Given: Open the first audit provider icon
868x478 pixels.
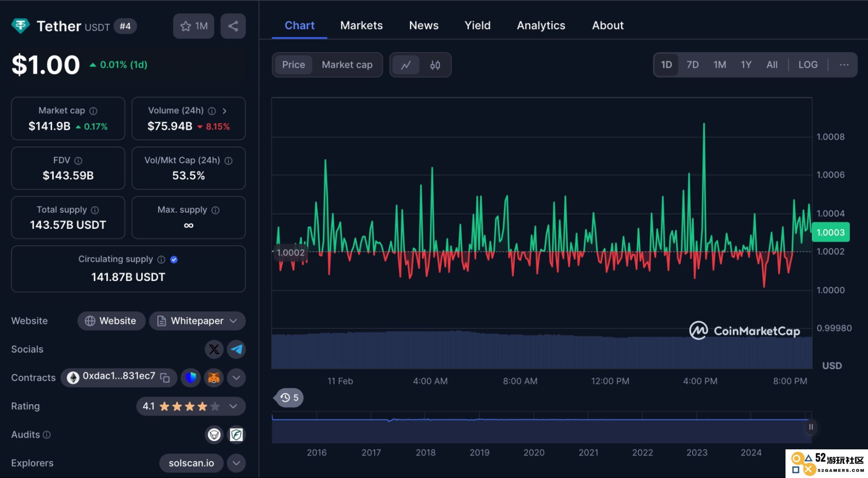Looking at the screenshot, I should point(214,435).
